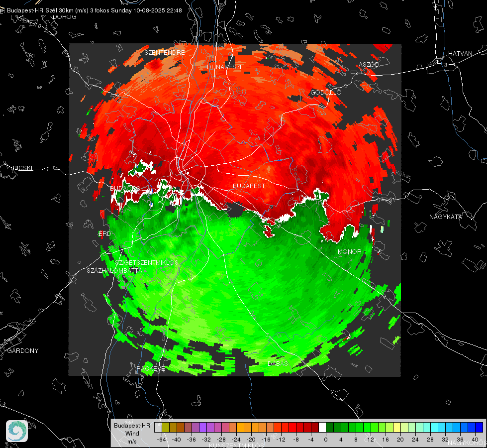The width and height of the screenshot is (487, 448).
Task: Click the RÁCKEVE town label
Action: pyautogui.click(x=151, y=368)
